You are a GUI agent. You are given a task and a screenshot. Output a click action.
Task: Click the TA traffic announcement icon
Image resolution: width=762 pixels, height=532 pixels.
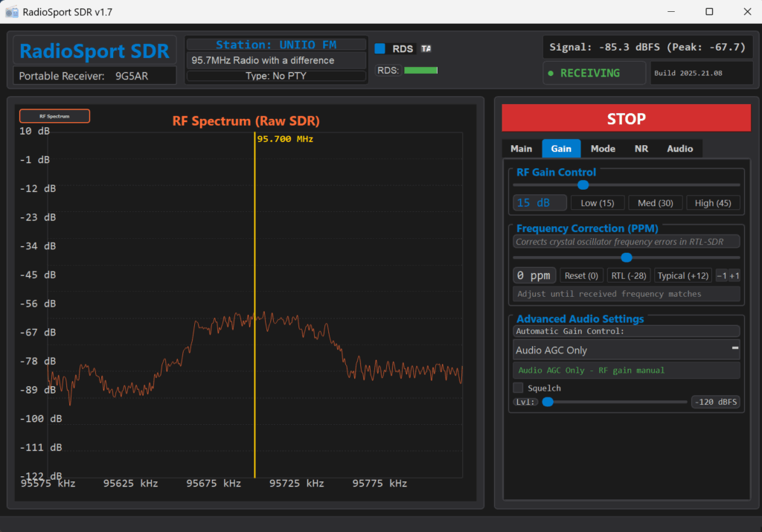(x=426, y=48)
